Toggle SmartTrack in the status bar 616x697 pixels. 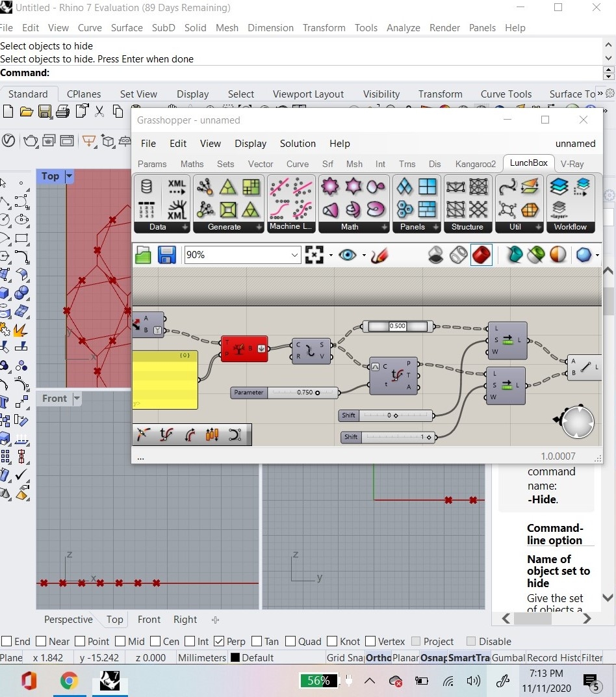[469, 657]
